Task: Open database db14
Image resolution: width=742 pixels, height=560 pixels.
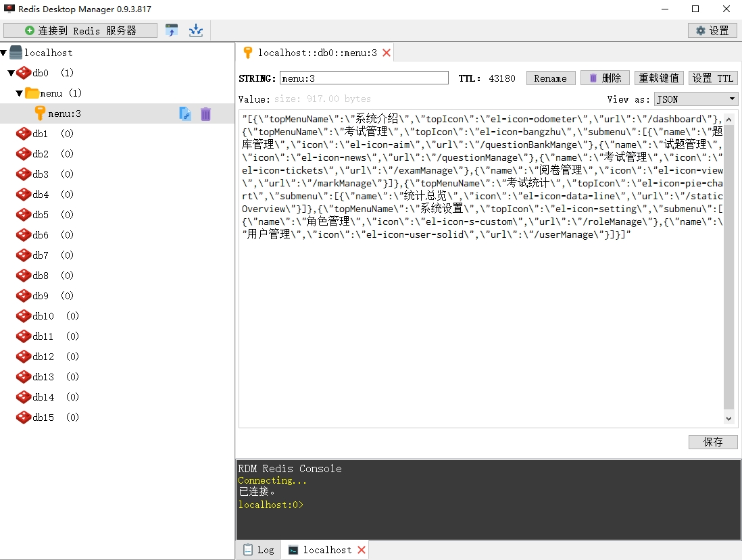Action: [x=43, y=397]
